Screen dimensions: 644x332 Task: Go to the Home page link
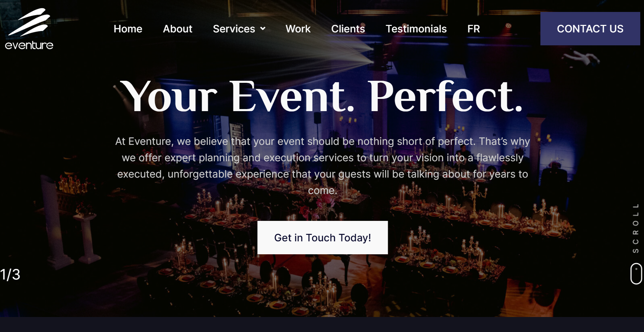128,29
